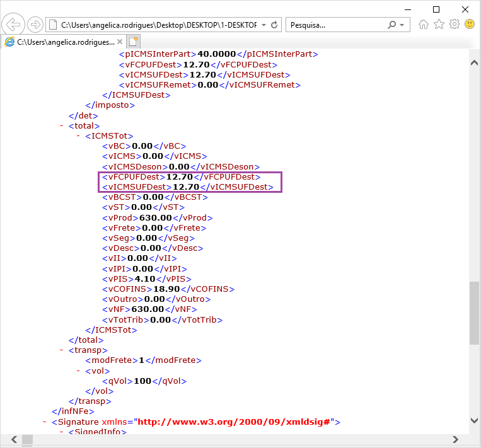Collapse the Signature XML node
Image resolution: width=481 pixels, height=448 pixels.
click(x=45, y=422)
